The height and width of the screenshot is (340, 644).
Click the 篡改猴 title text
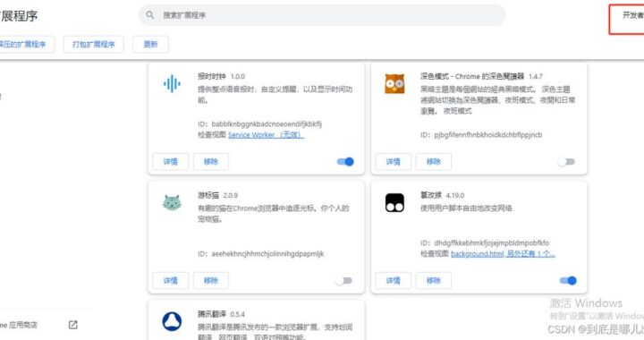pyautogui.click(x=431, y=195)
